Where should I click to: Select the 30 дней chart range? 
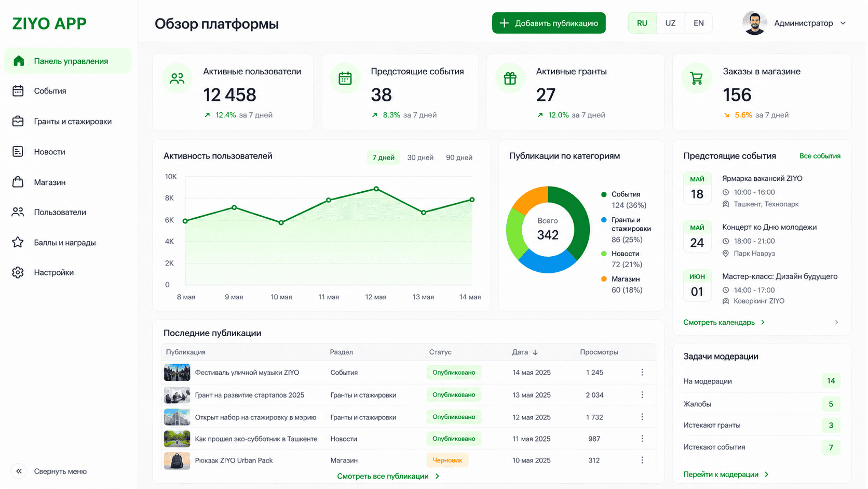[420, 157]
